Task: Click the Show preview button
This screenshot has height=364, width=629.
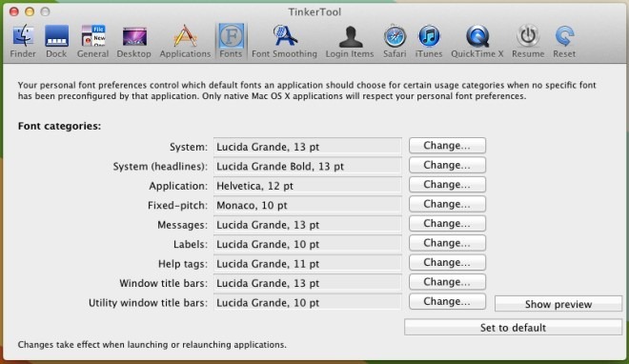Action: (558, 304)
